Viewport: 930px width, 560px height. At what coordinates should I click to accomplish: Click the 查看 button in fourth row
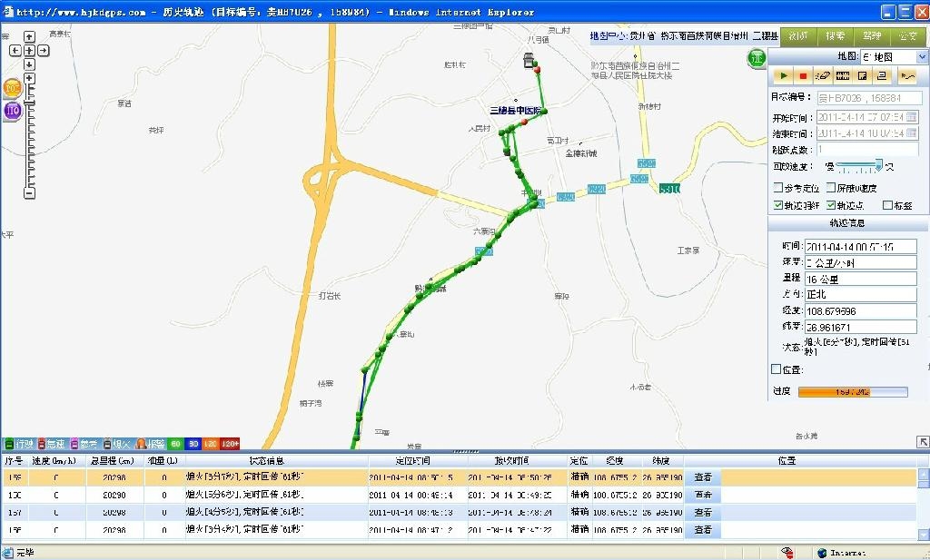703,530
